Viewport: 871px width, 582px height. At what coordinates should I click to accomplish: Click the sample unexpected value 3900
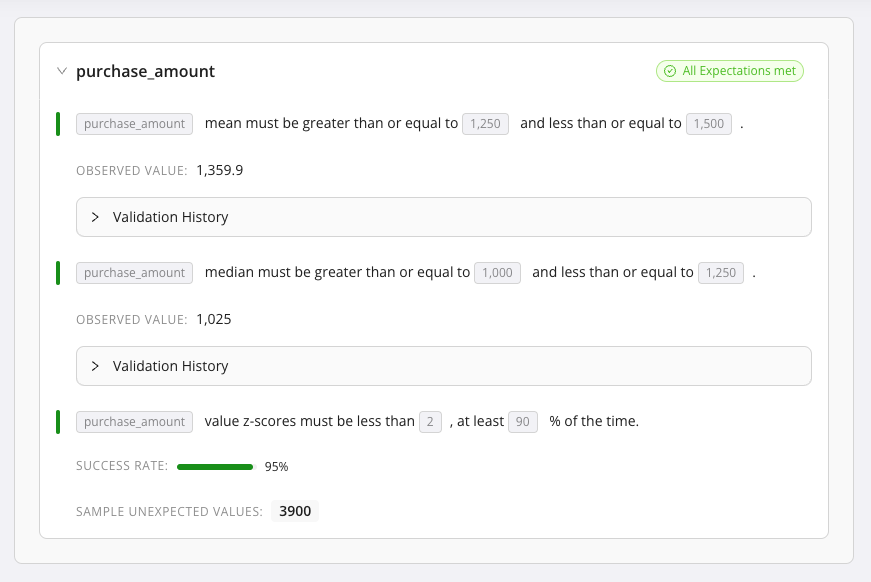click(295, 512)
